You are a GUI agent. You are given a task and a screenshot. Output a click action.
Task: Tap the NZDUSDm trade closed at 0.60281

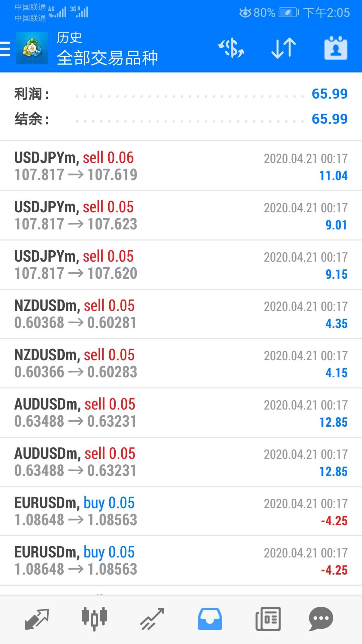181,314
